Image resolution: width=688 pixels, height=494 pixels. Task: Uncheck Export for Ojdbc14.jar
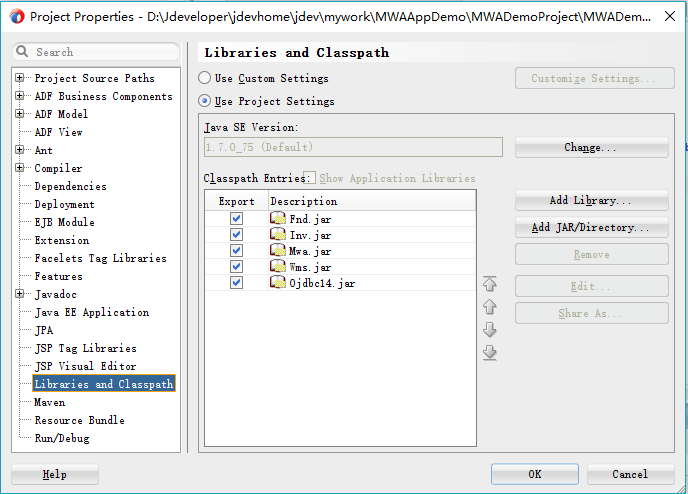[x=236, y=283]
